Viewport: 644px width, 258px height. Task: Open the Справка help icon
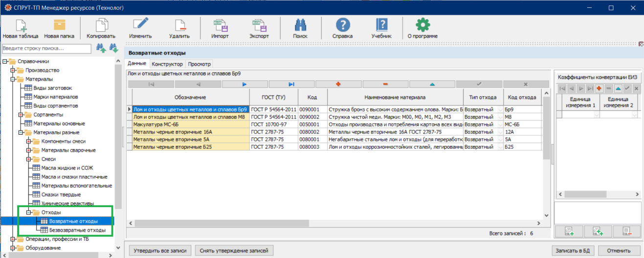[342, 25]
